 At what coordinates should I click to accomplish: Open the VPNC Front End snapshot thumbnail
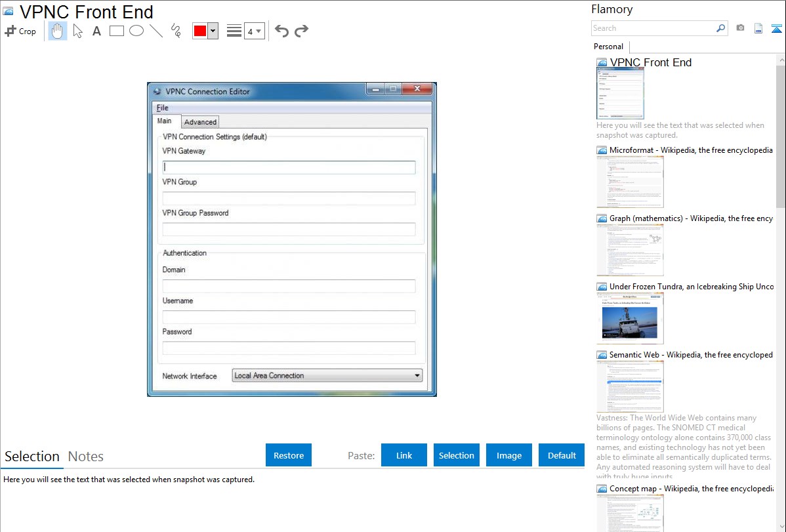pos(620,94)
